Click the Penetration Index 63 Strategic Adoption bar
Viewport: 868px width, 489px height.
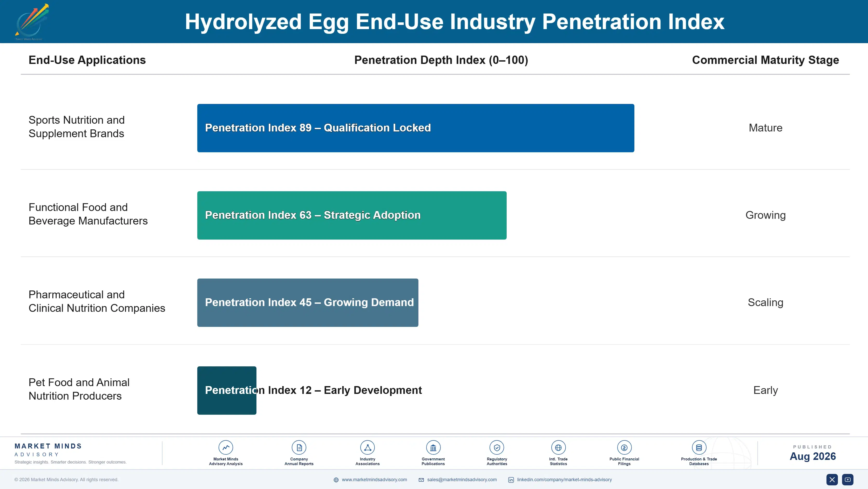point(352,215)
